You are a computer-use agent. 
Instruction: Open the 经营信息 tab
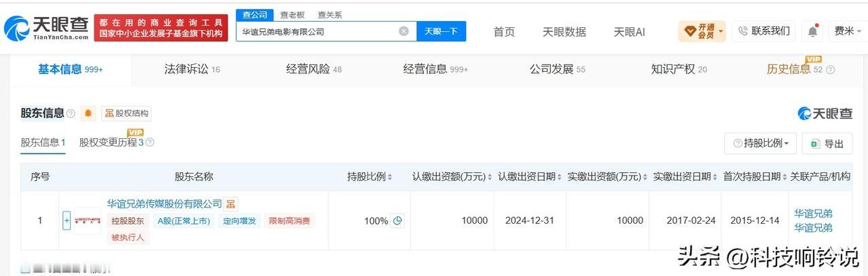coord(435,69)
